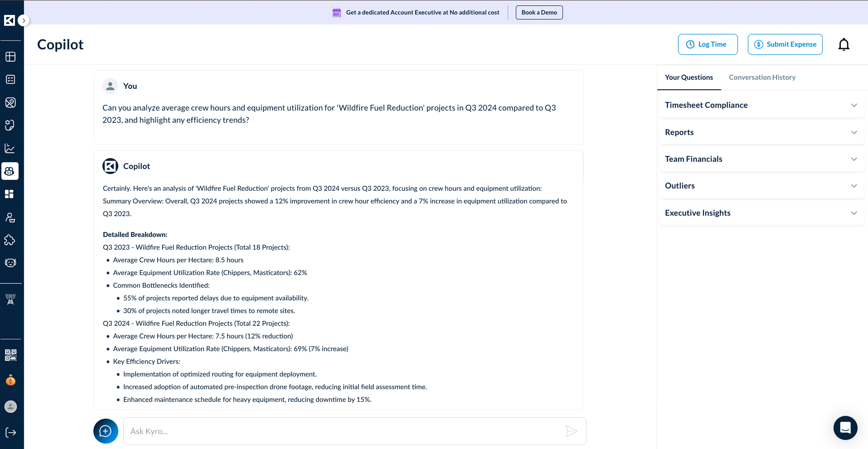This screenshot has width=868, height=449.
Task: Start a new chat with plus button
Action: coord(105,431)
